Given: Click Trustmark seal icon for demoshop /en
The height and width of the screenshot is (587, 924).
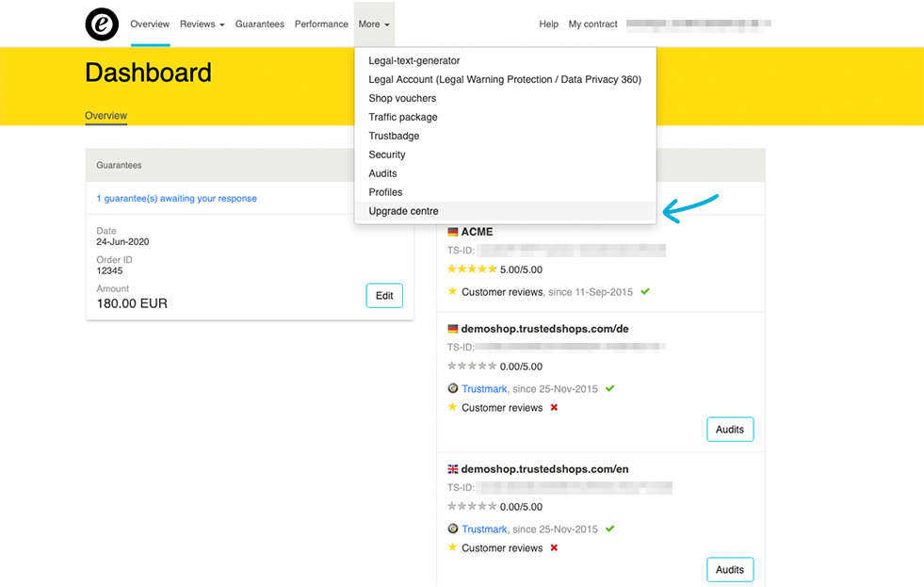Looking at the screenshot, I should [x=452, y=529].
